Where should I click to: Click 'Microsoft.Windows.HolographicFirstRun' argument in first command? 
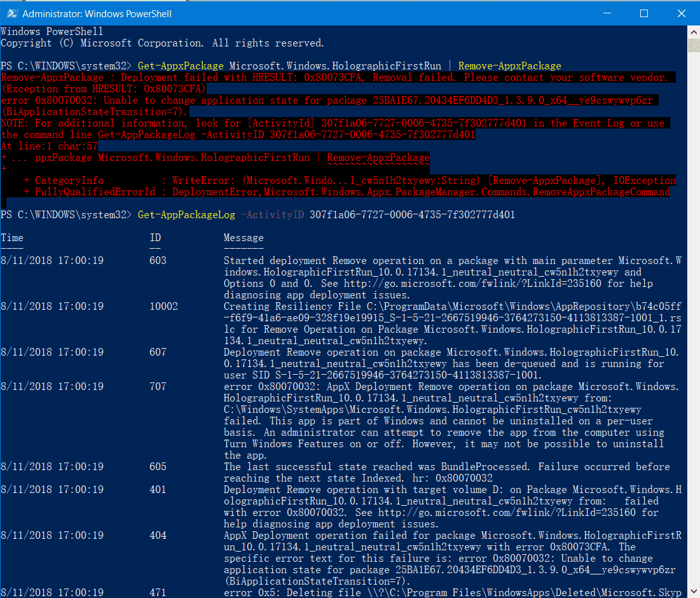[x=335, y=66]
